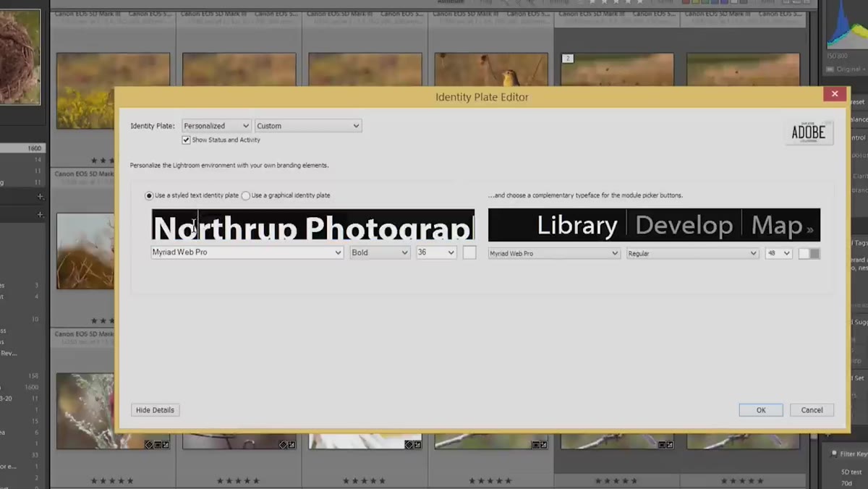Click develop adjustments badge on first bottom-row thumbnail
This screenshot has width=868, height=489.
tap(166, 445)
